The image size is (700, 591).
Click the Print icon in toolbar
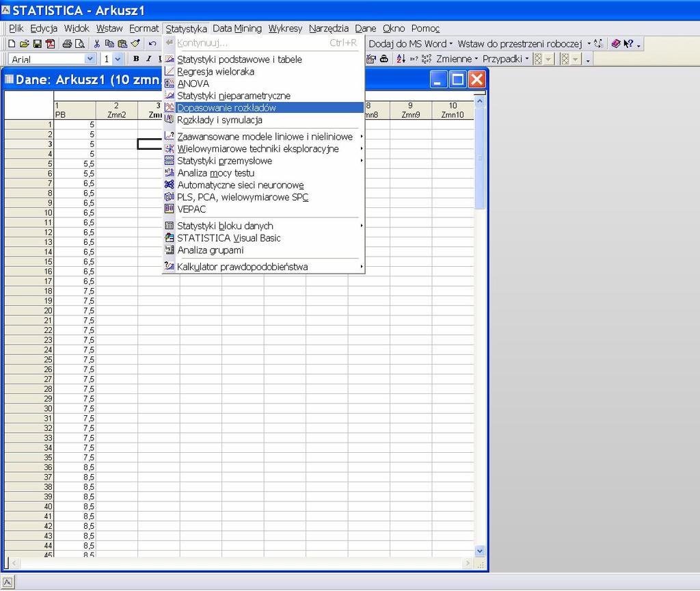pyautogui.click(x=67, y=44)
